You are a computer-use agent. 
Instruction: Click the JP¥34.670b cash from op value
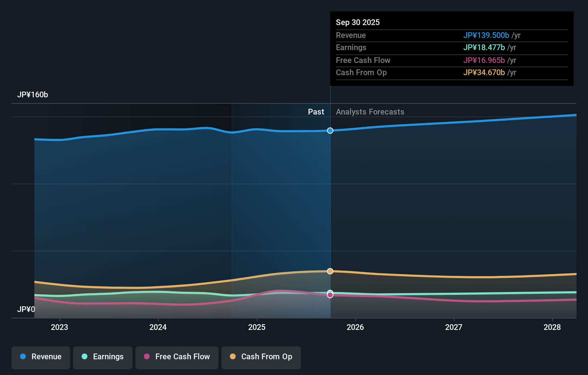click(x=484, y=73)
